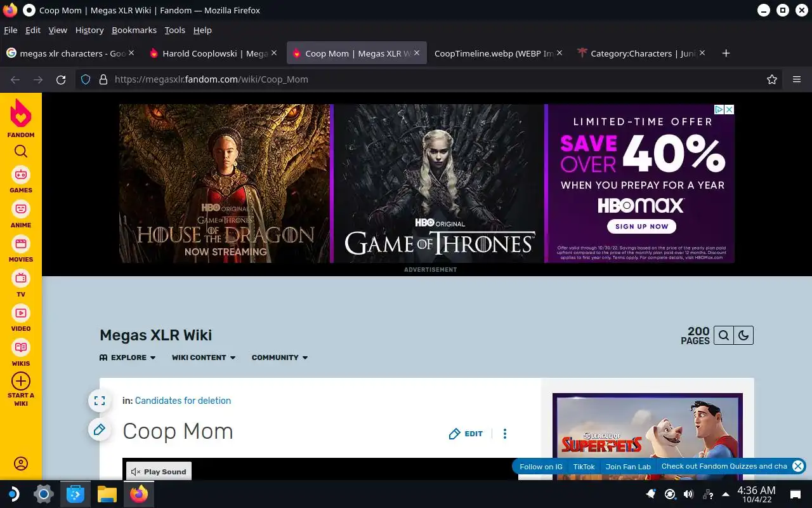Open the Tools menu
The image size is (812, 508).
(x=174, y=30)
